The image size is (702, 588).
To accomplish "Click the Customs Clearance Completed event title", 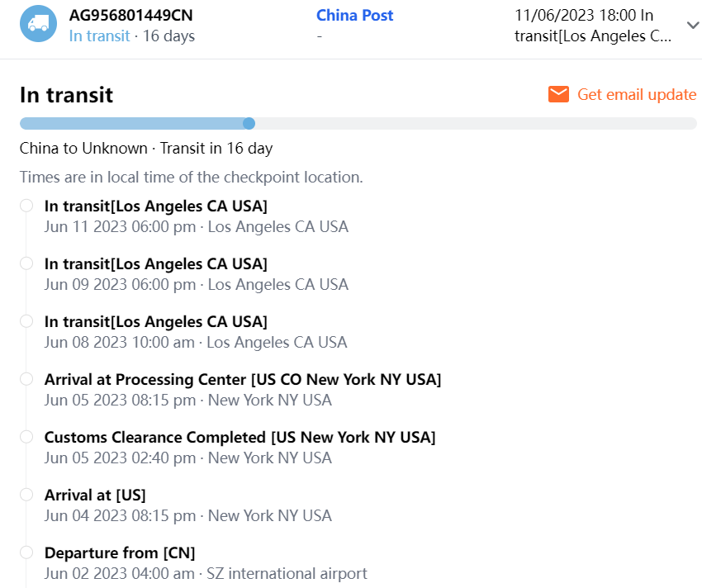I will point(240,437).
